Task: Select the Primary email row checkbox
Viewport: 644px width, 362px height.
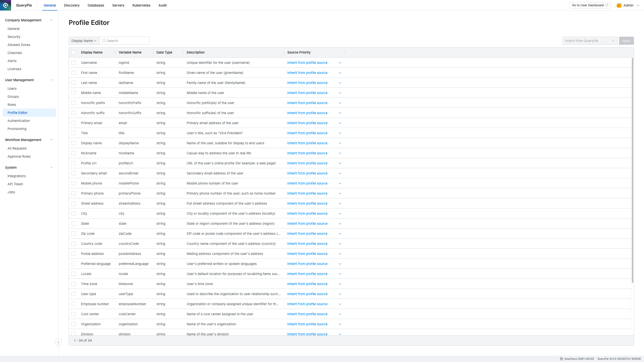Action: pyautogui.click(x=73, y=123)
